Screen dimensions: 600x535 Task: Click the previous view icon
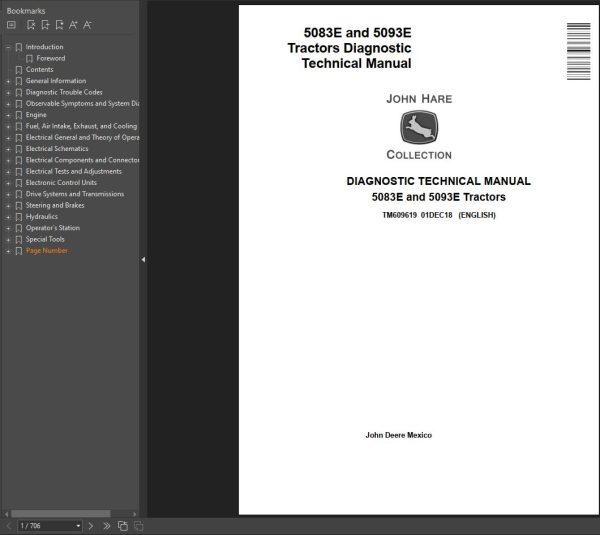[123, 526]
